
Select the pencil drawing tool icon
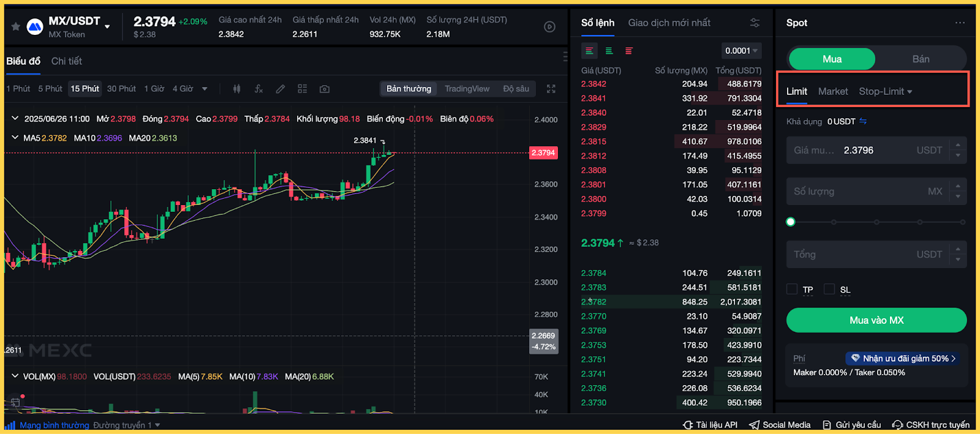pyautogui.click(x=281, y=89)
